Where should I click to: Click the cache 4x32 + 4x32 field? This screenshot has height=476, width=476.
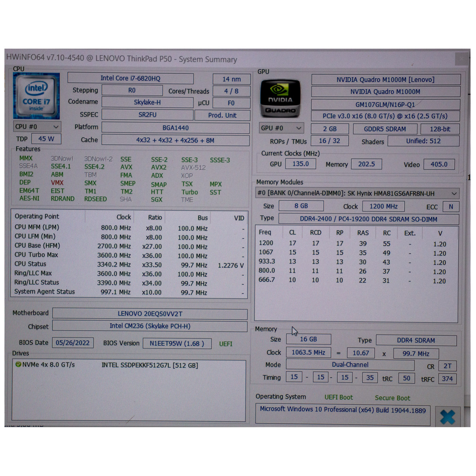coord(175,140)
